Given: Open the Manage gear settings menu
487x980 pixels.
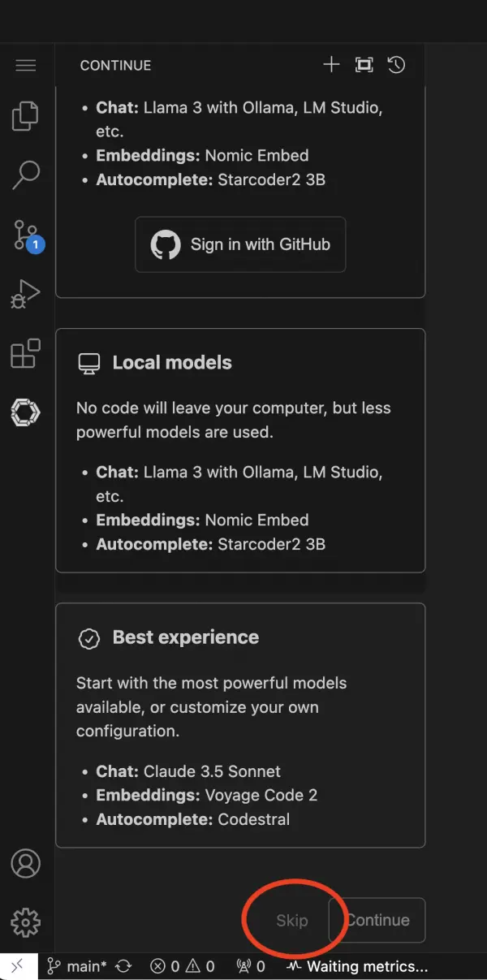Looking at the screenshot, I should click(26, 922).
